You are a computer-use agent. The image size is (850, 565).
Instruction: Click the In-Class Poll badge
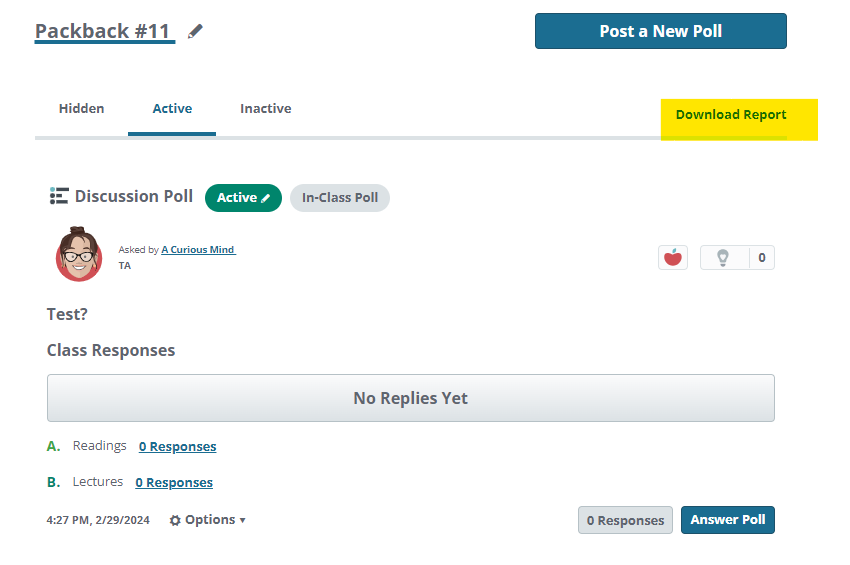(x=340, y=198)
